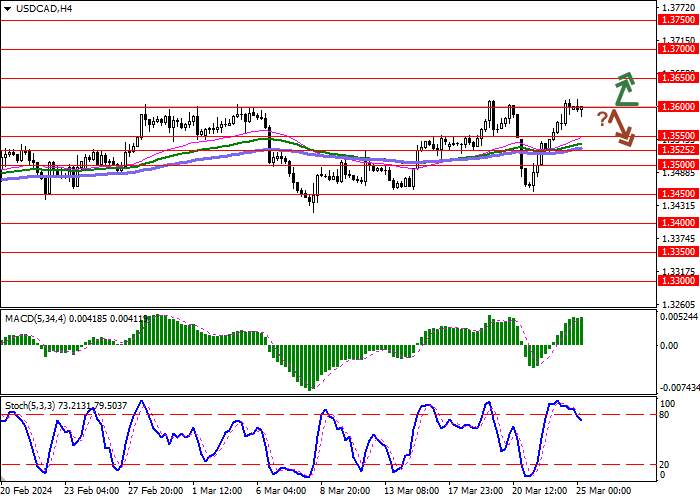This screenshot has height=500, width=700.
Task: Select the green upward arrow annotation
Action: (x=626, y=89)
